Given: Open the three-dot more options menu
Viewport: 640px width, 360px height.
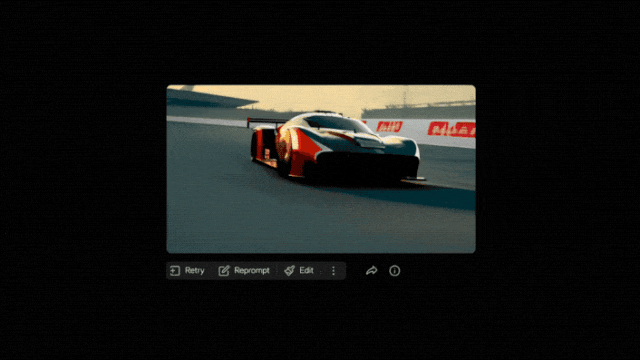Looking at the screenshot, I should (x=333, y=271).
